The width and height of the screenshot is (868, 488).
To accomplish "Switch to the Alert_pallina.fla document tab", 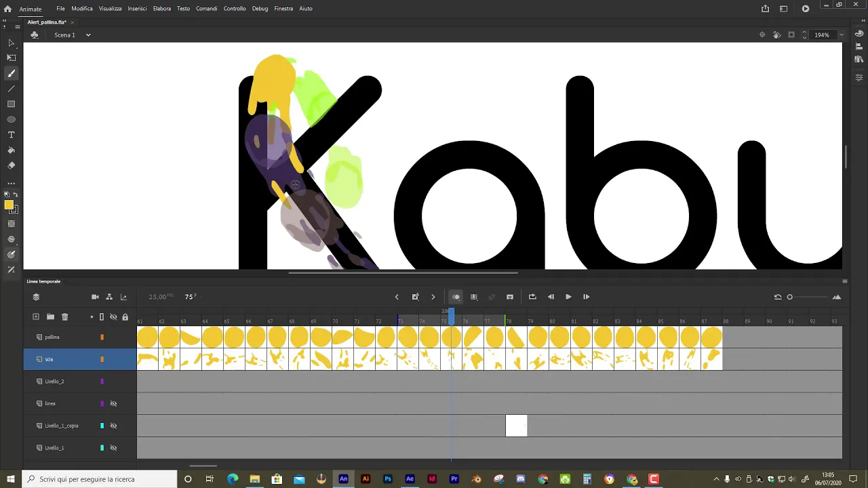I will [47, 22].
